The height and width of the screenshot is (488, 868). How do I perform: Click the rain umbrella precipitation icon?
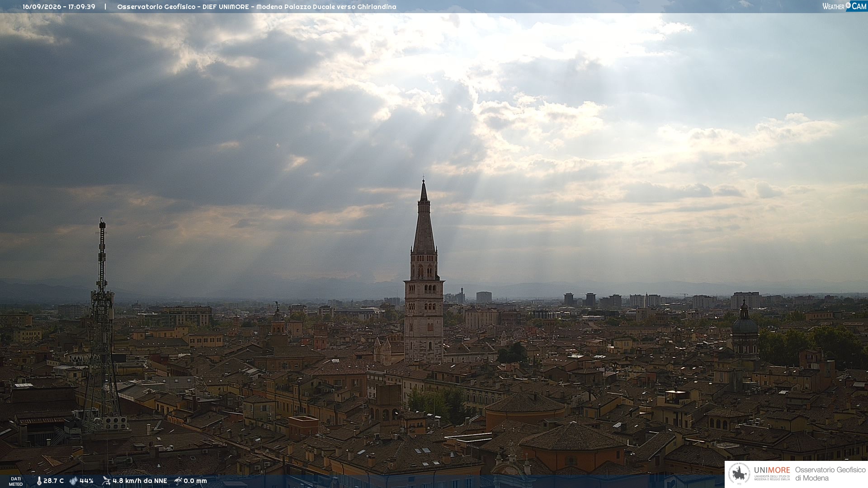178,481
